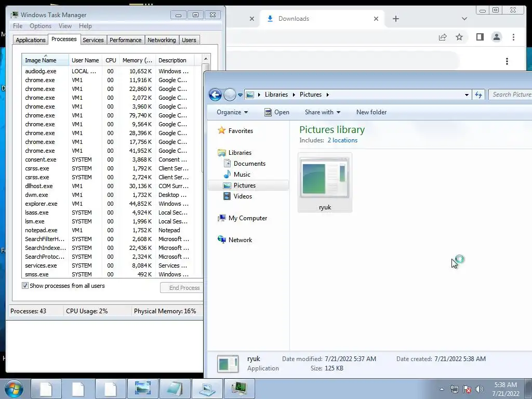
Task: Sort processes by Memory column
Action: click(137, 60)
